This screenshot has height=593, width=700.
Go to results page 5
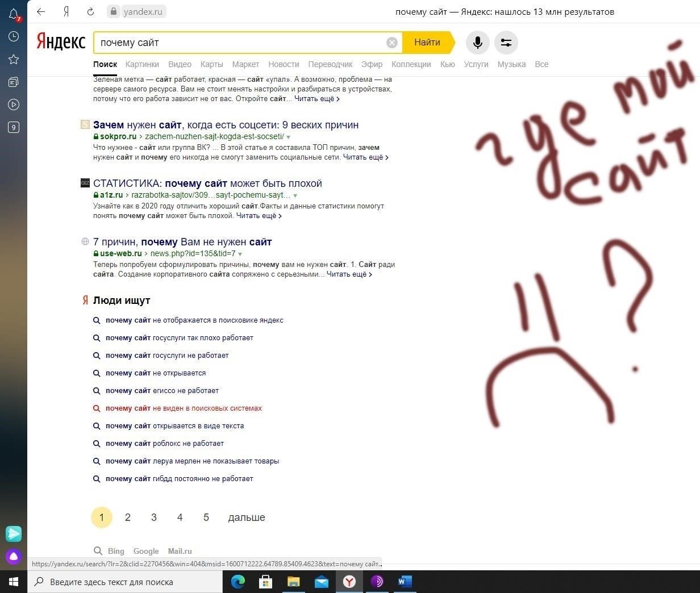click(206, 517)
